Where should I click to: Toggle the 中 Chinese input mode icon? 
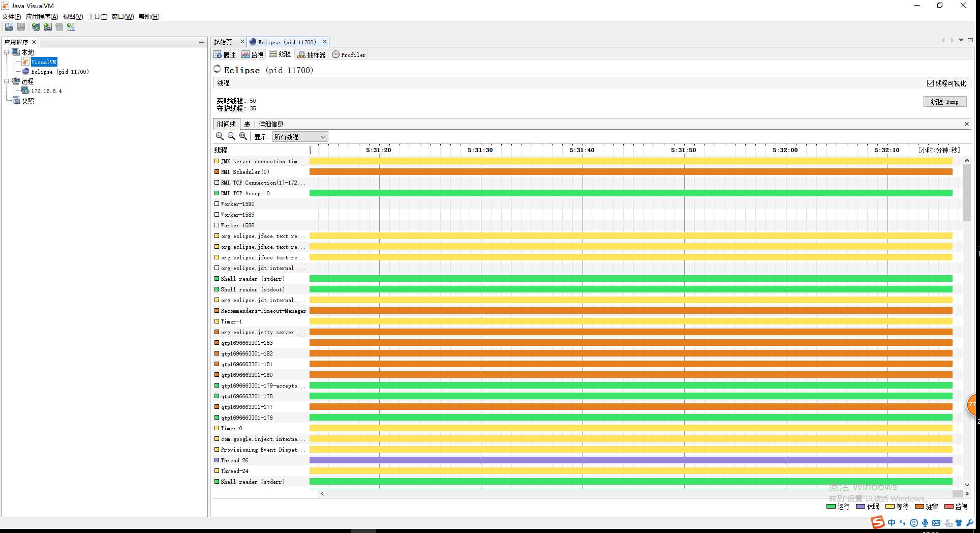tap(892, 523)
